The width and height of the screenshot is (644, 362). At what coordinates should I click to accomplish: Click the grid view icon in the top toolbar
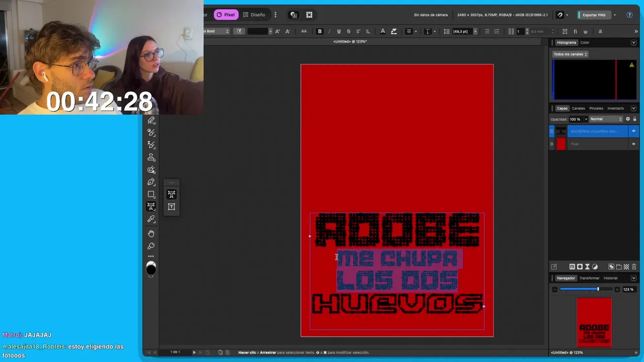309,15
